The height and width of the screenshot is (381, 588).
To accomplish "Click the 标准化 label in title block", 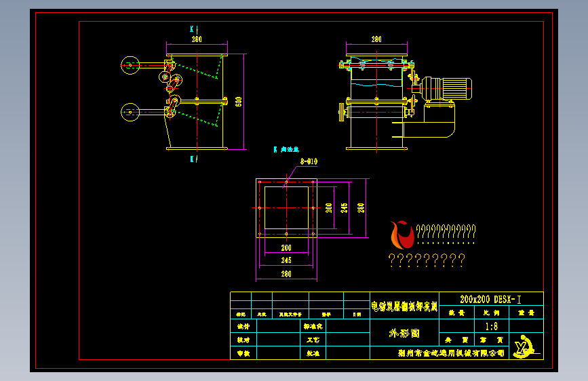I will tap(313, 326).
